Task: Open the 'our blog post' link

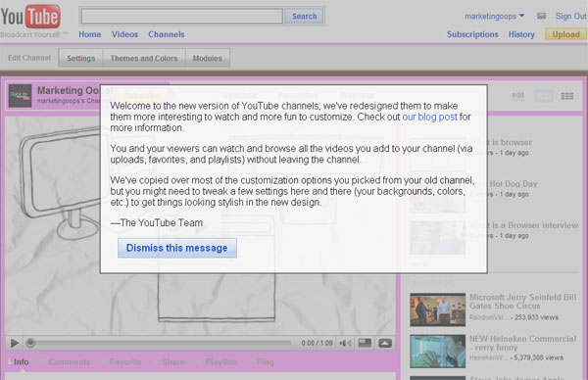Action: click(430, 117)
